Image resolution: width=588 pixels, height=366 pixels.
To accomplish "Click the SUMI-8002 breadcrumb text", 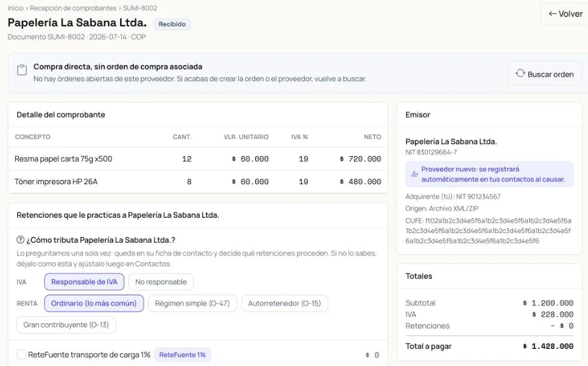I will [140, 8].
